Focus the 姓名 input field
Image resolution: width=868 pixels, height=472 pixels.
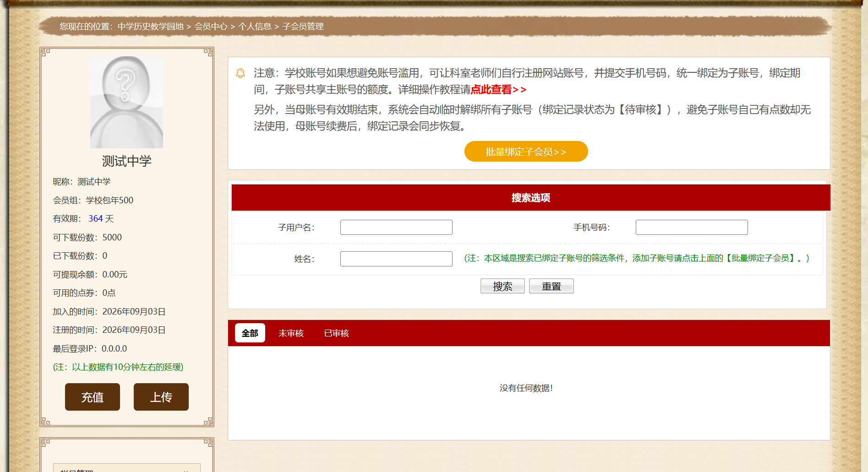click(396, 259)
